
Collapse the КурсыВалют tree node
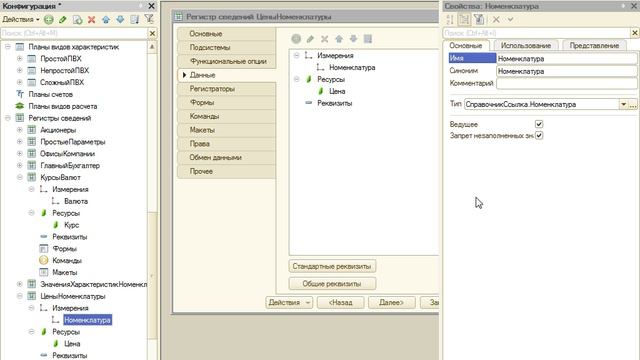(19, 177)
